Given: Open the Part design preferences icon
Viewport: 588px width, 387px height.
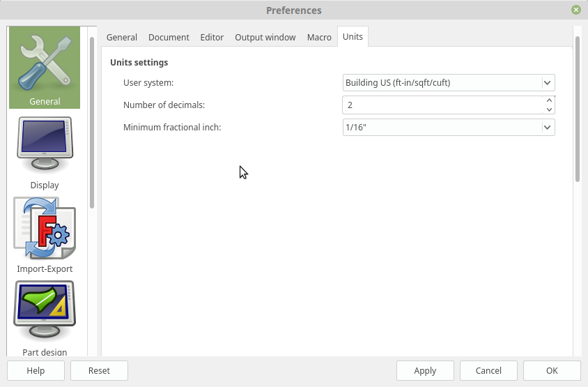Looking at the screenshot, I should [45, 310].
